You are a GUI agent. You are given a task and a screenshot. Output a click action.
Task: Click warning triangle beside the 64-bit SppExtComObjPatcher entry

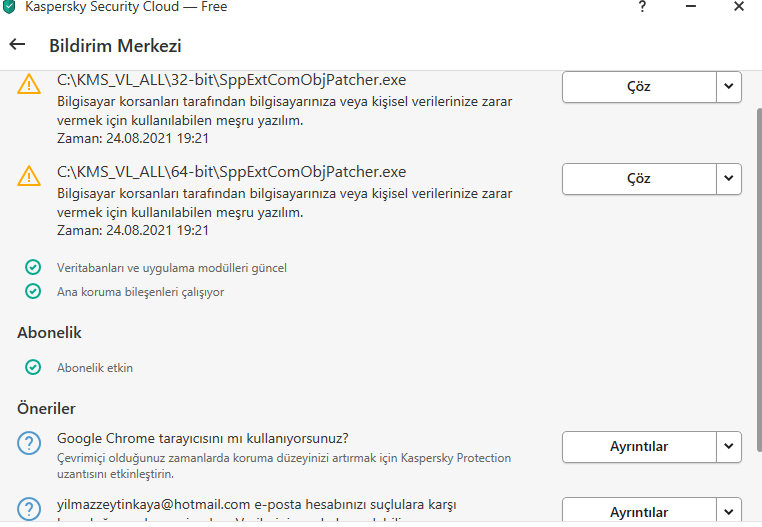pyautogui.click(x=29, y=176)
